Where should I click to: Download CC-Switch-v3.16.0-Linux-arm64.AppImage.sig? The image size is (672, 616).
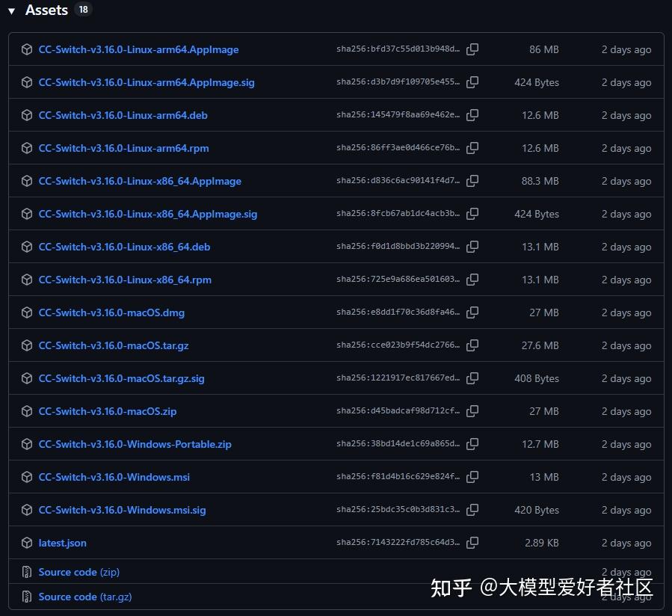click(147, 82)
